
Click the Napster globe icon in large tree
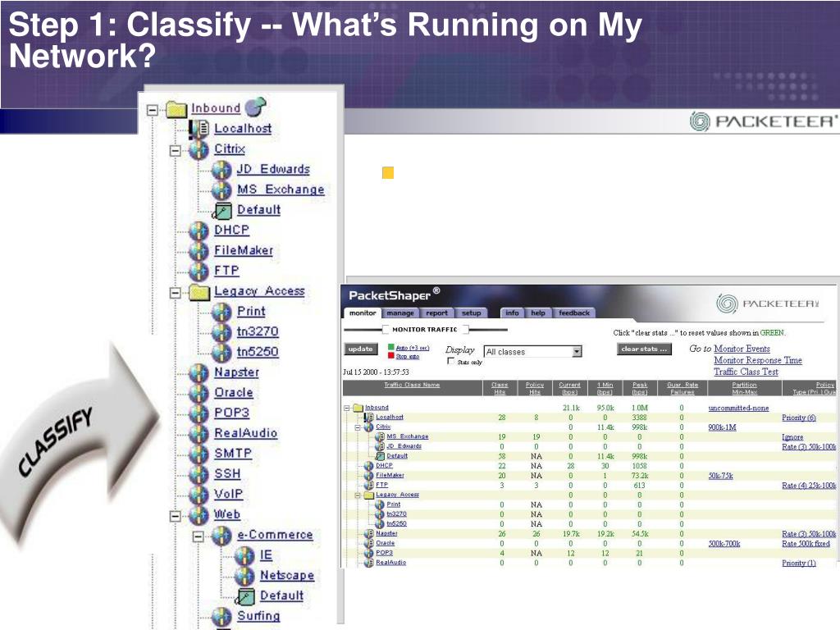coord(199,372)
